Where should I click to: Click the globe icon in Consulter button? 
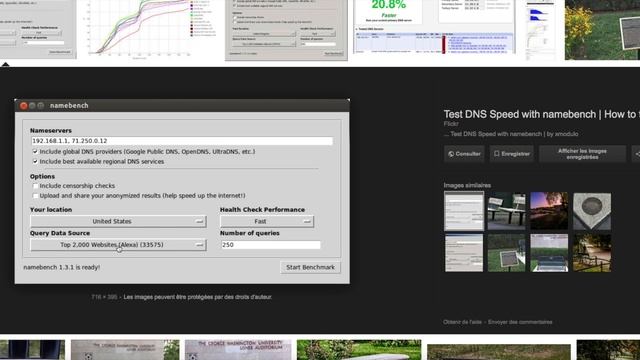451,154
